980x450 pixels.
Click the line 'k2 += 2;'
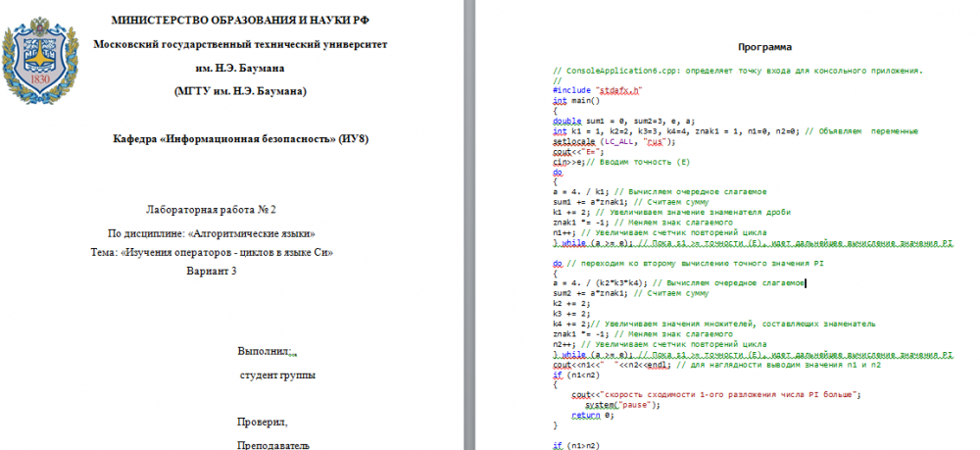(571, 303)
